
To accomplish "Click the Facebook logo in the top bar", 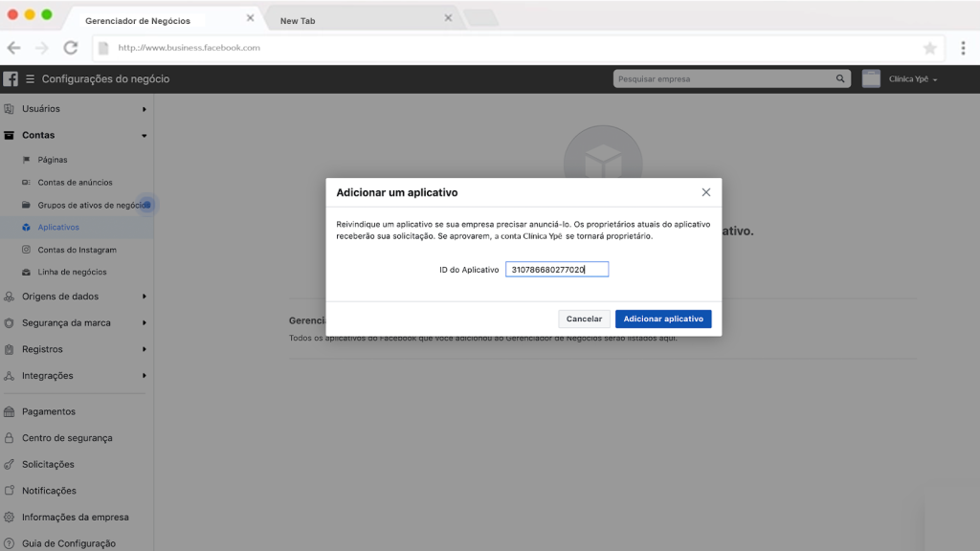I will click(11, 78).
